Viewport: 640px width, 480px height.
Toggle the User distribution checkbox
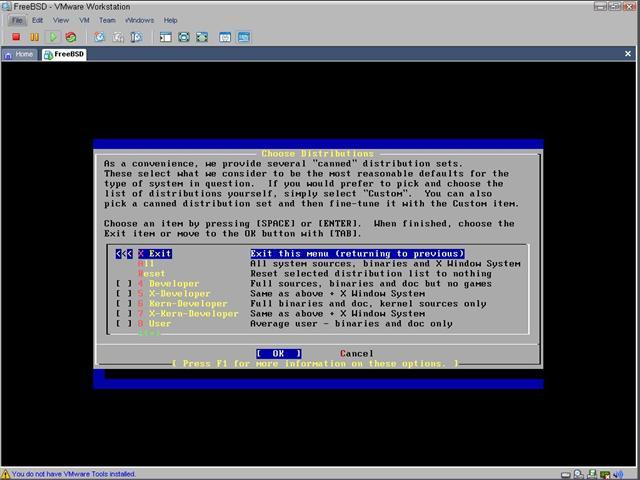[124, 324]
